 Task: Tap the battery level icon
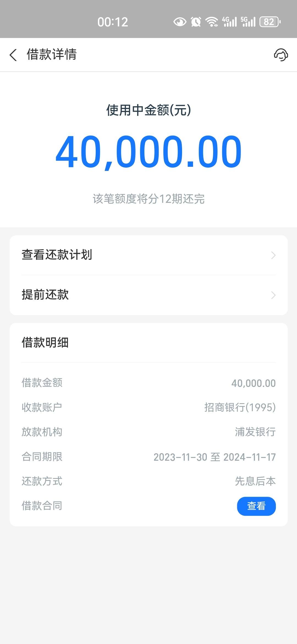(270, 22)
